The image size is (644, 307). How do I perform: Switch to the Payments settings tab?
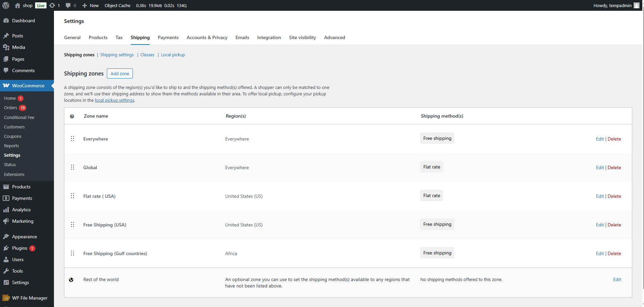(x=168, y=37)
